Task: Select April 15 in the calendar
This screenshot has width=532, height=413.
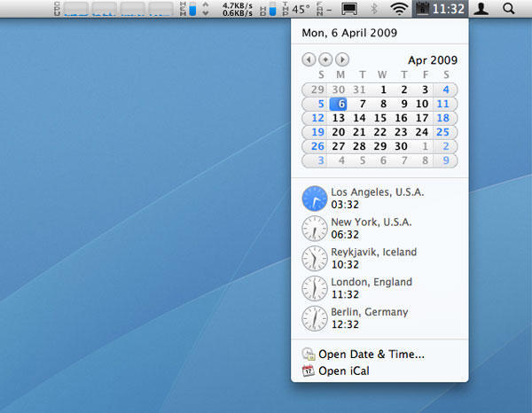Action: tap(380, 118)
